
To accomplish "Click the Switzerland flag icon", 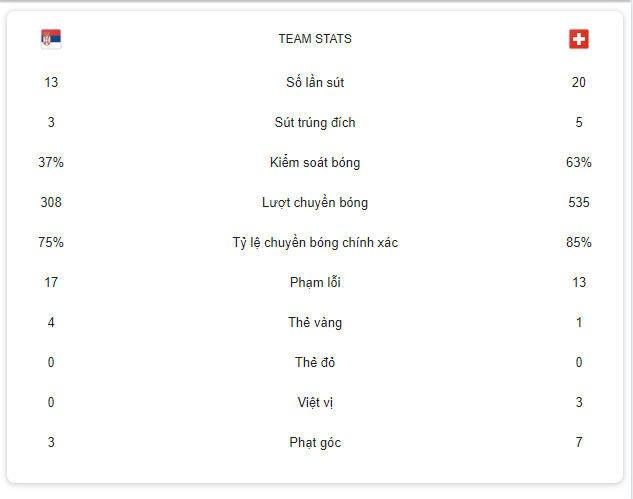I will (579, 39).
